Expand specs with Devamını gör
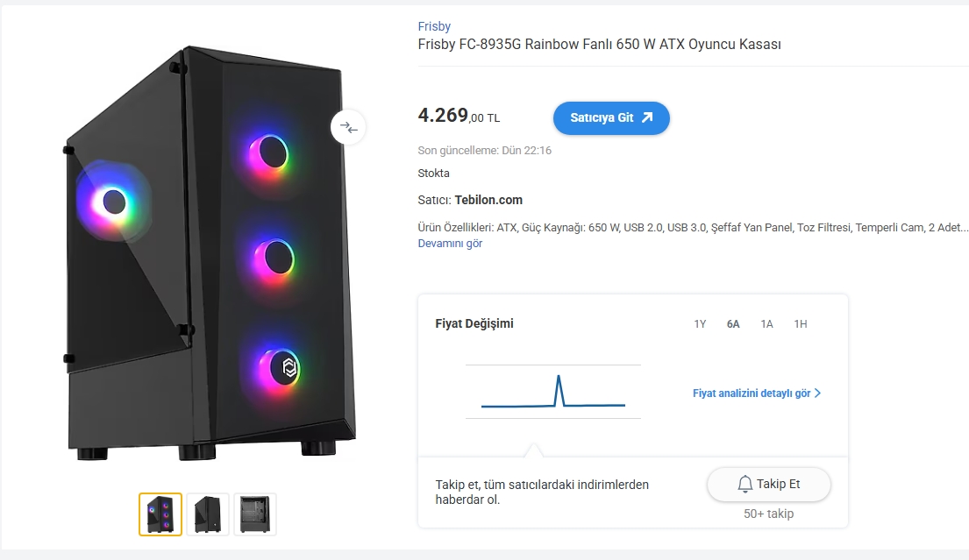 pyautogui.click(x=450, y=244)
